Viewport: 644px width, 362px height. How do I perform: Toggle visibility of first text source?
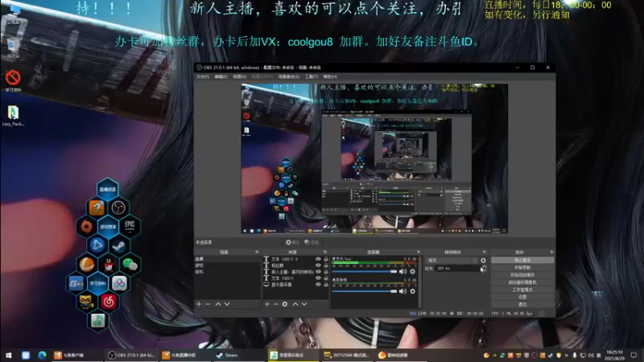tap(318, 259)
